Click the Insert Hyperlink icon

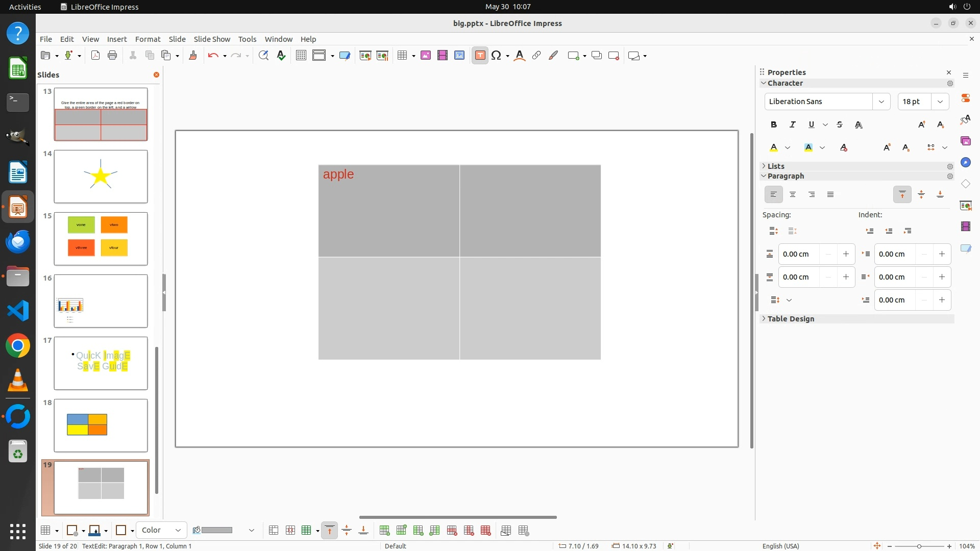(x=536, y=56)
